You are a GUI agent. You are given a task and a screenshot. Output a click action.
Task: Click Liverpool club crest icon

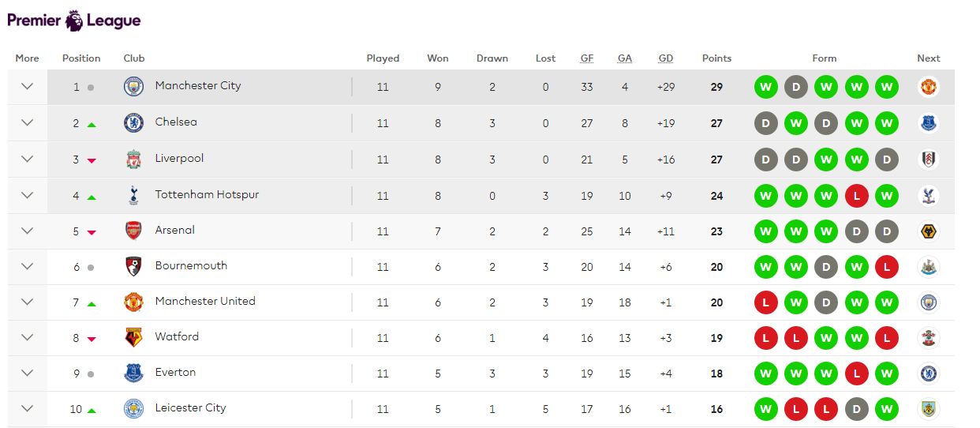133,160
